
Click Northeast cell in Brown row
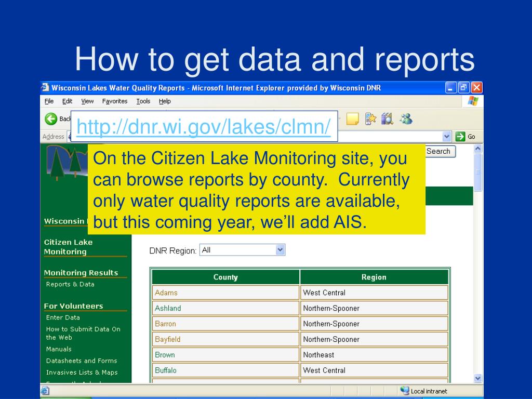click(374, 355)
